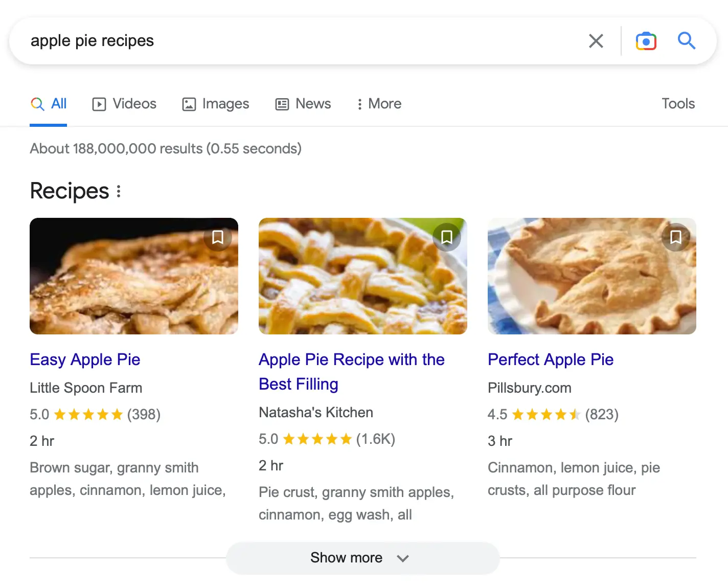
Task: Switch to the Images tab
Action: (x=216, y=104)
